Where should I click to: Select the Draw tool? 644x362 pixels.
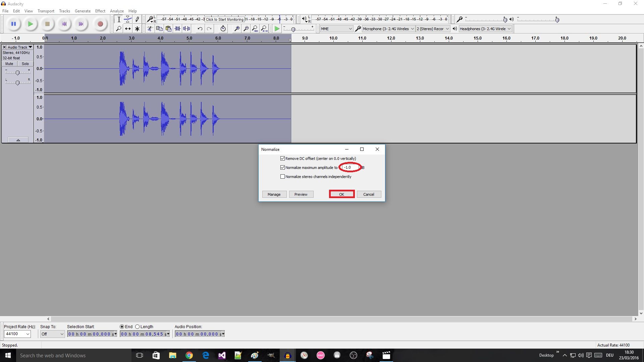[137, 19]
